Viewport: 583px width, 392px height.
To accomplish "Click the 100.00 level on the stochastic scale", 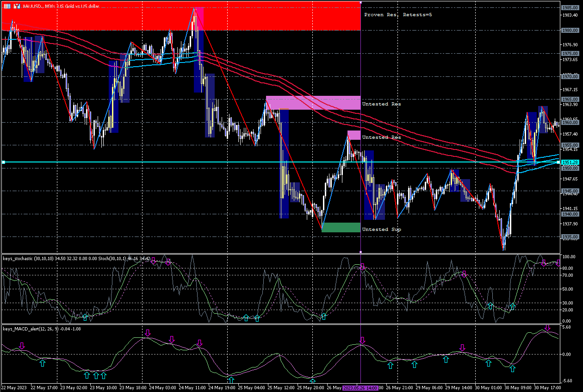I will coord(569,256).
